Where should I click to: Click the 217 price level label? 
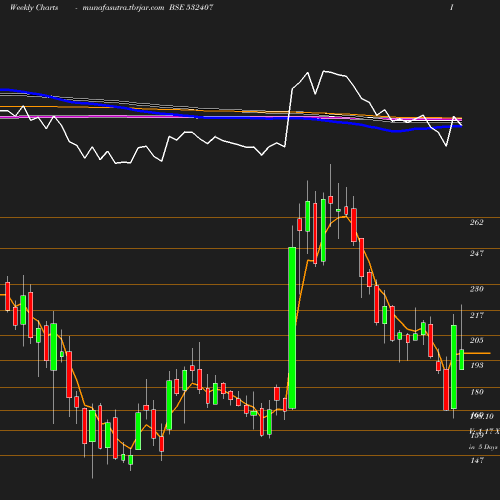point(477,315)
